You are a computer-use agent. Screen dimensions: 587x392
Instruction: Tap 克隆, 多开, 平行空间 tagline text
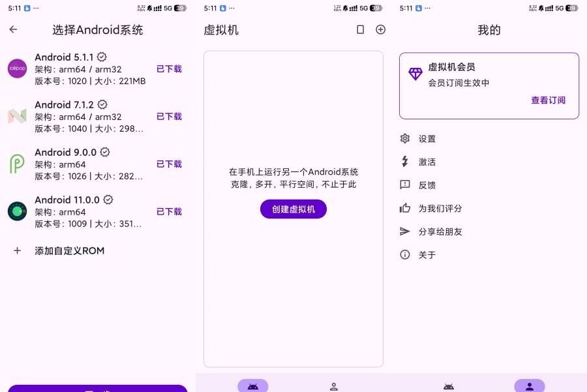[x=293, y=184]
